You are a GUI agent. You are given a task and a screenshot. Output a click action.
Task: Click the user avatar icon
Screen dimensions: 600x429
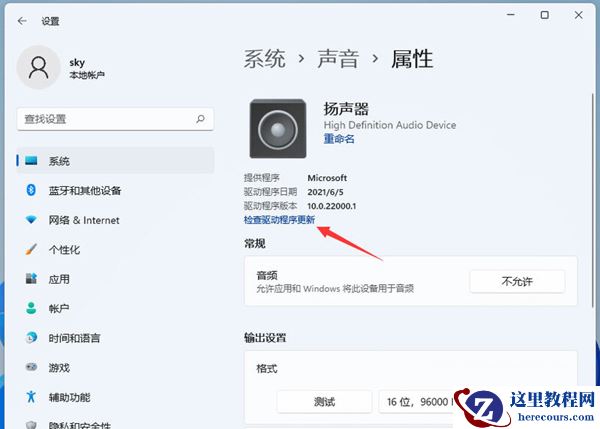pyautogui.click(x=38, y=67)
